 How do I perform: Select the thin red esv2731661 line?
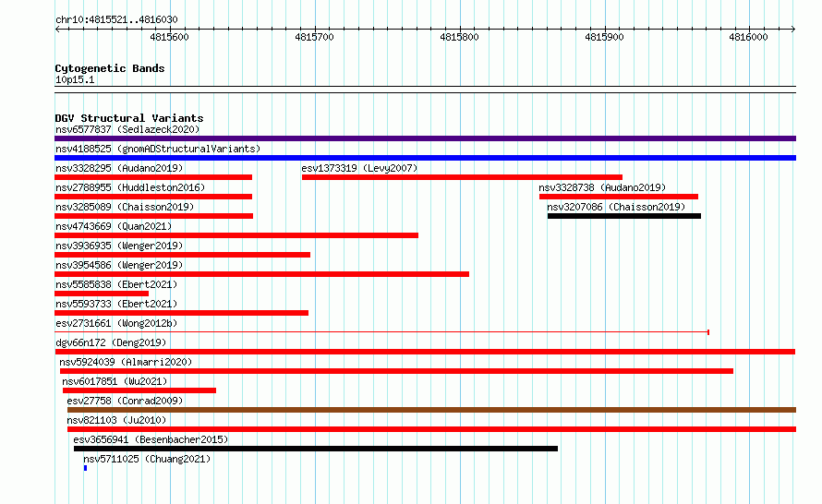click(x=381, y=332)
